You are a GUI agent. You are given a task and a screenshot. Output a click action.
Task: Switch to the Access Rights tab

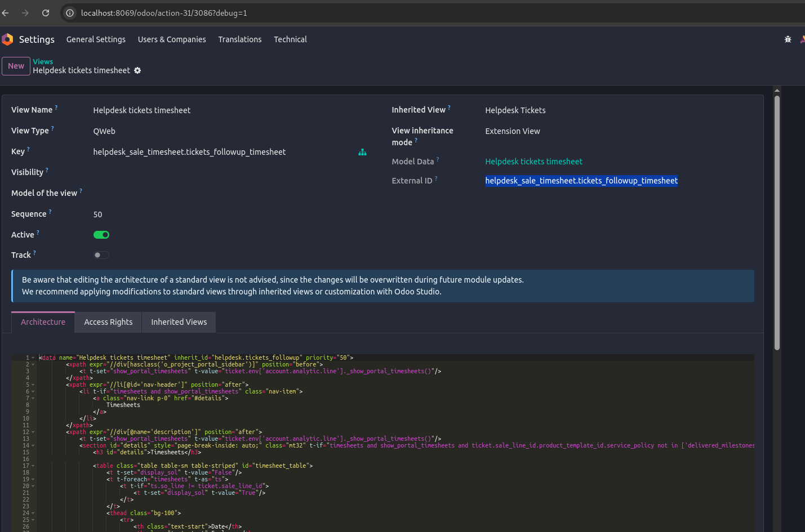[108, 322]
